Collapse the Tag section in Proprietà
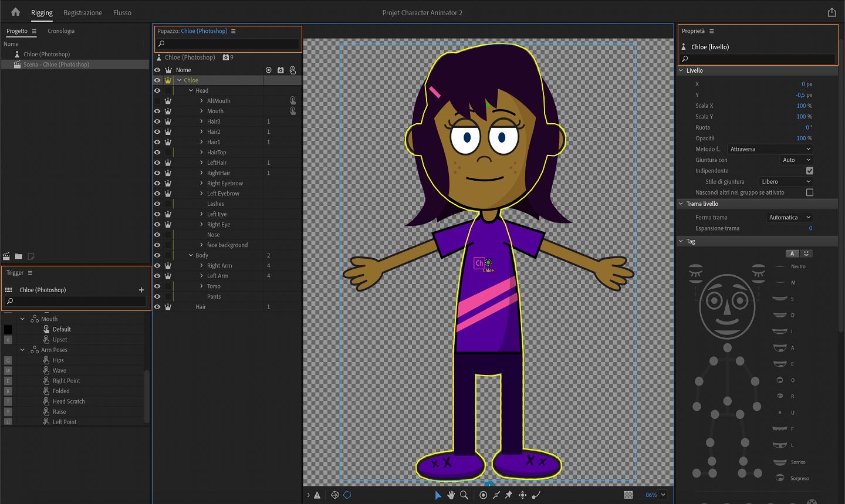The height and width of the screenshot is (504, 845). [681, 241]
